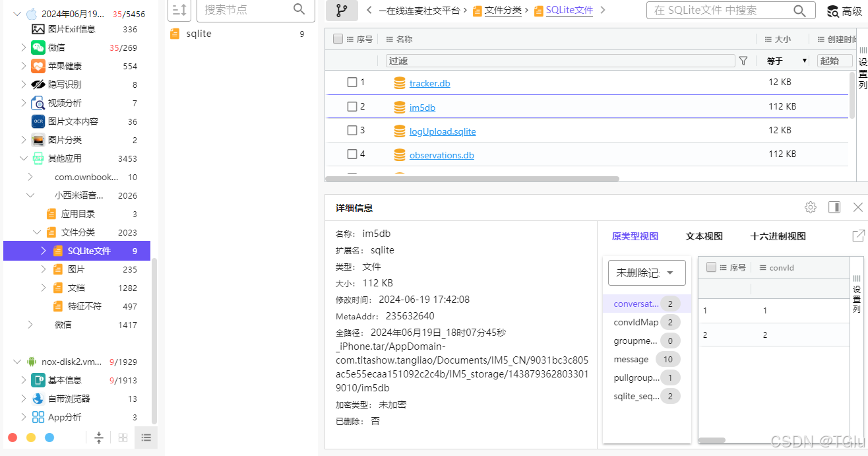Expand the 苹果健康 tree node
The width and height of the screenshot is (868, 456).
[x=23, y=66]
